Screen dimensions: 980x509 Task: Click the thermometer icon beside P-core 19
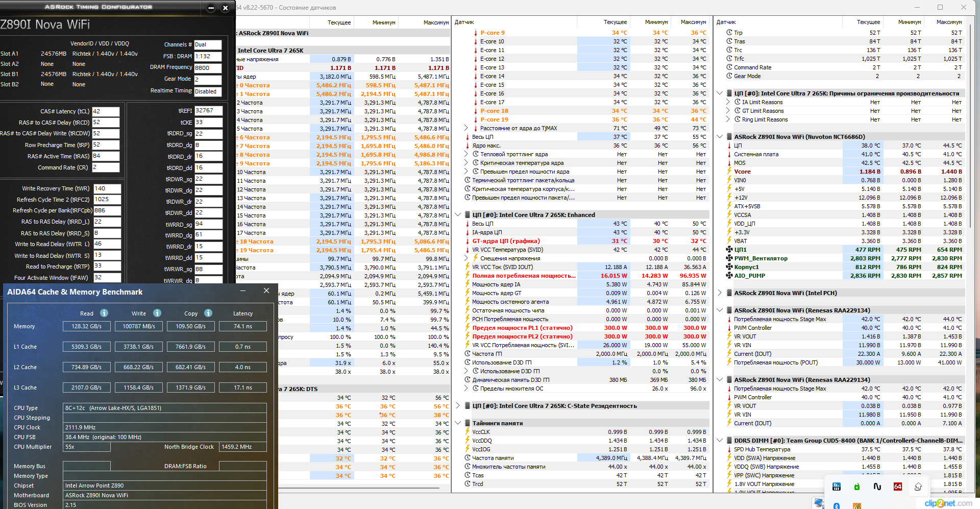coord(476,119)
